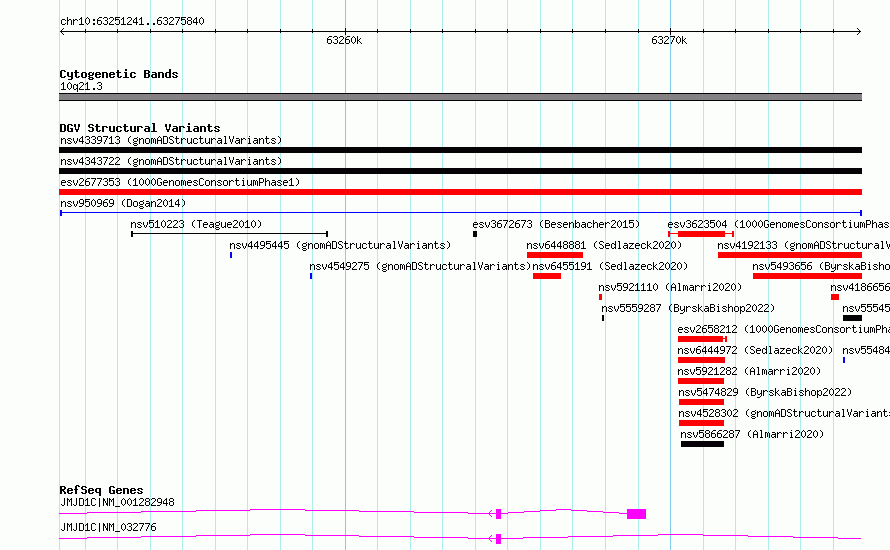Open JMJD1C NM_001282948 transcript label
The height and width of the screenshot is (550, 890).
[x=117, y=502]
